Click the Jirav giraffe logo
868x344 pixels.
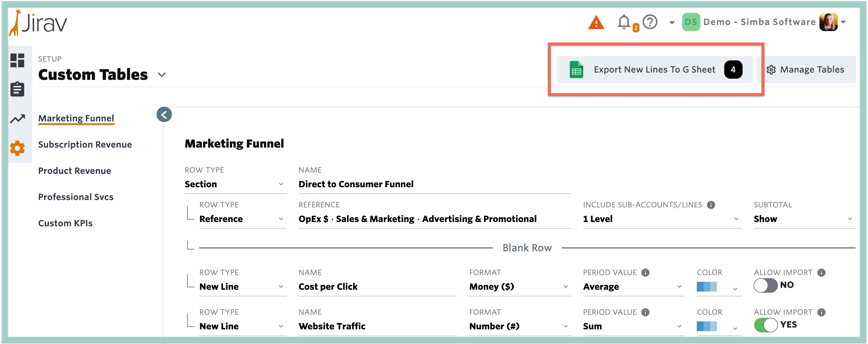38,23
